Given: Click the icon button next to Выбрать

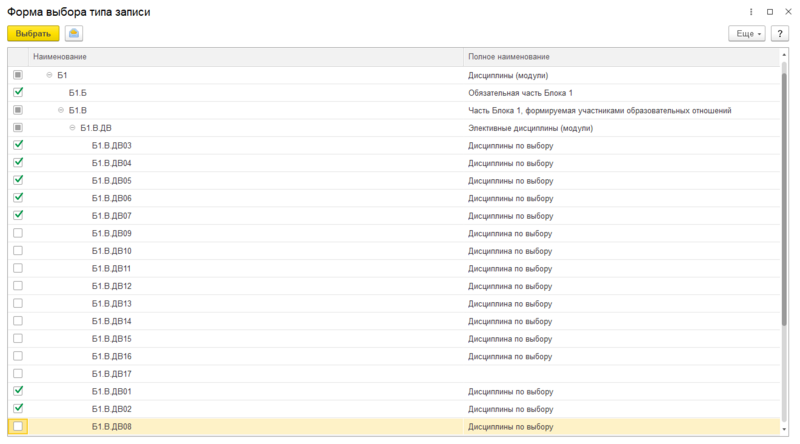Looking at the screenshot, I should tap(74, 33).
